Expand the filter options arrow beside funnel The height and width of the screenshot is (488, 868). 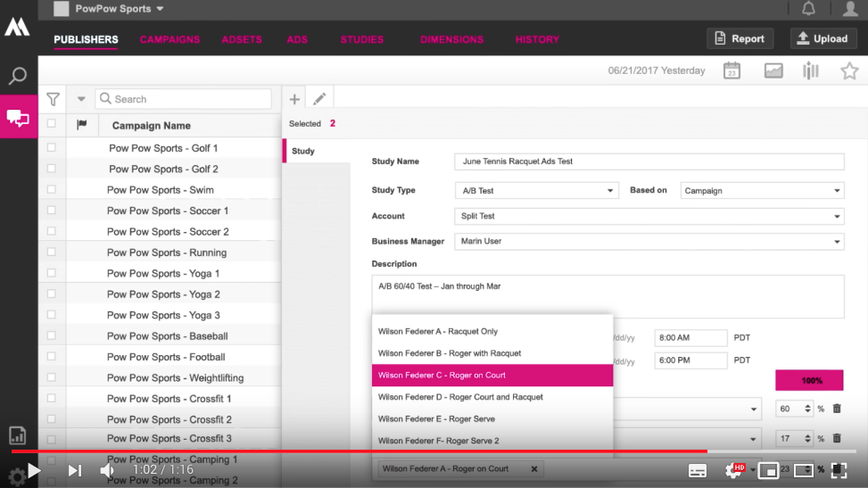[81, 99]
